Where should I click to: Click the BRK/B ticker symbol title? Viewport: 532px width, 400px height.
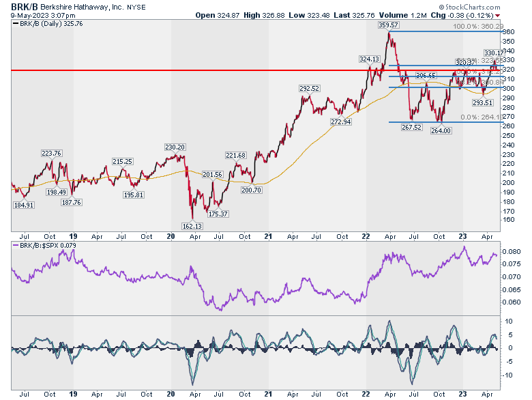[x=25, y=6]
